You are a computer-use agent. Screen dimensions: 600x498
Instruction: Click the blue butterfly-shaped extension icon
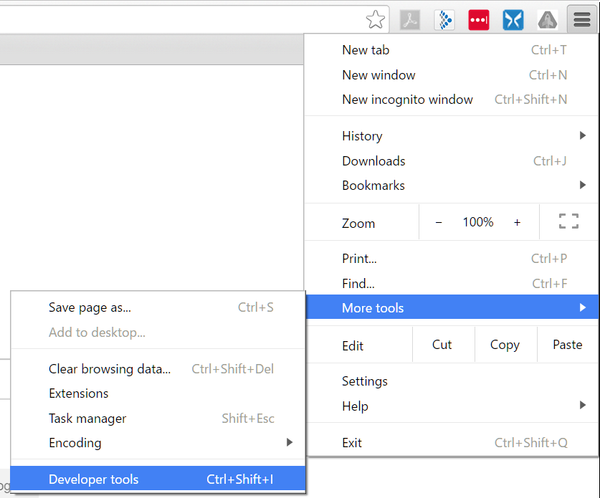512,19
